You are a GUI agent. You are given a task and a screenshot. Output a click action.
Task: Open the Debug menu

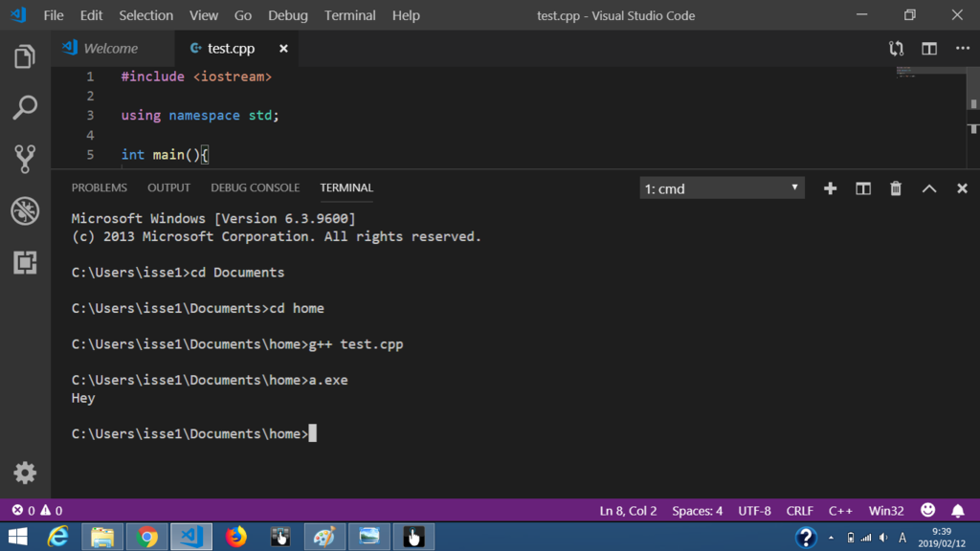(x=287, y=15)
